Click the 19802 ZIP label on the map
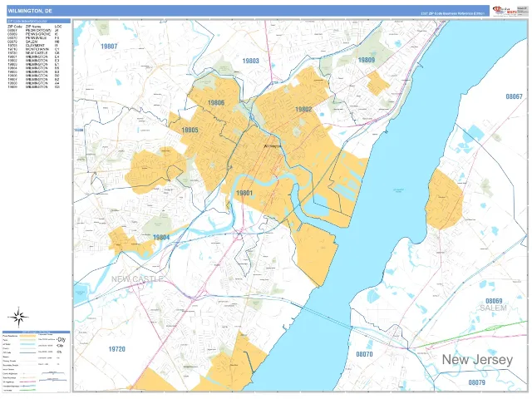532x399 pixels. [x=303, y=109]
